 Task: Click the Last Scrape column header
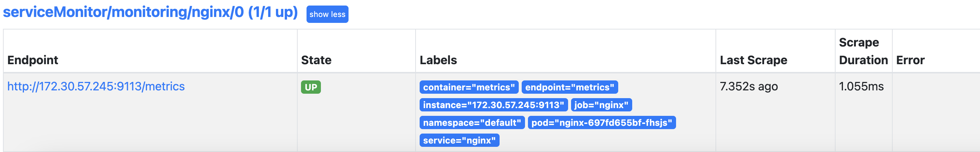click(x=753, y=60)
